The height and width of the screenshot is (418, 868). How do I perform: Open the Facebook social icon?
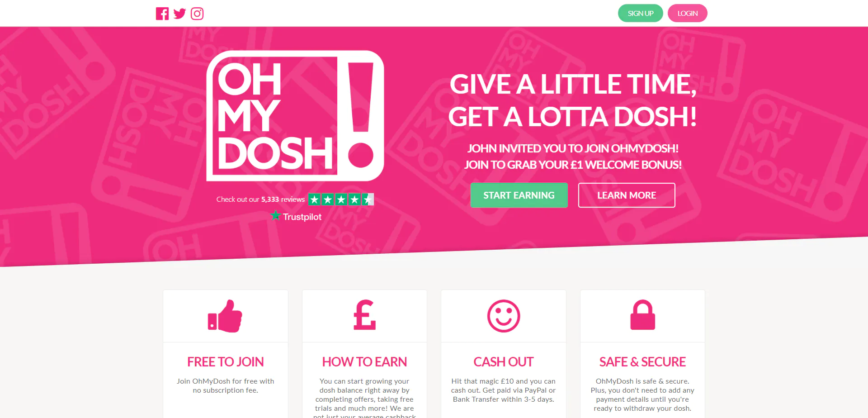[162, 14]
